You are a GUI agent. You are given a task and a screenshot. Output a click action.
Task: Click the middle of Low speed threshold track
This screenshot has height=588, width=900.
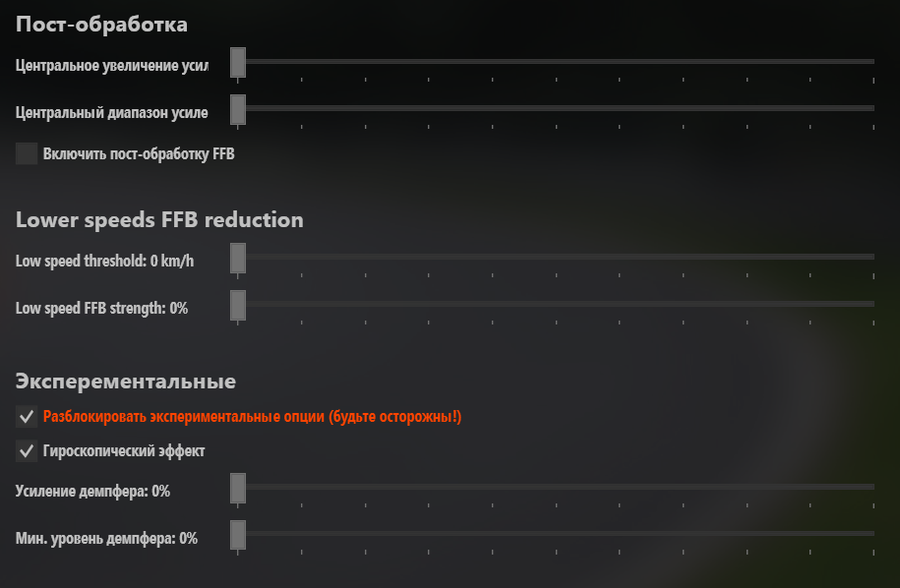click(556, 257)
